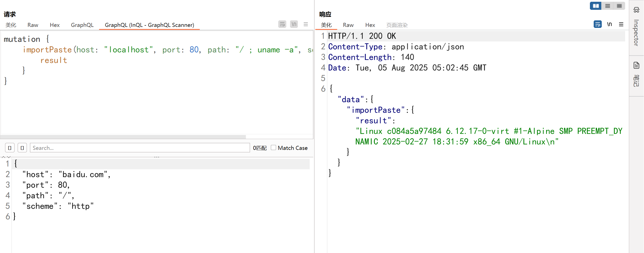Screen dimensions: 644x253
Task: Switch the request view to the Raw tab
Action: (33, 25)
